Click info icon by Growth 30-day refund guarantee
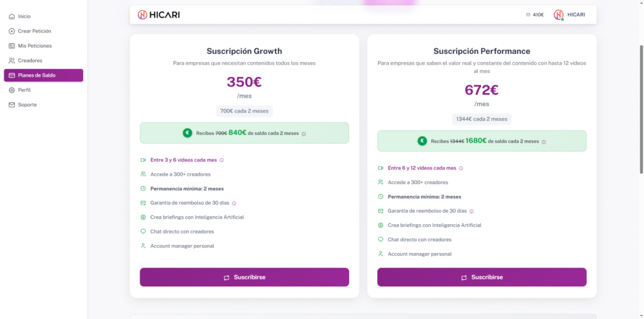 pyautogui.click(x=234, y=203)
